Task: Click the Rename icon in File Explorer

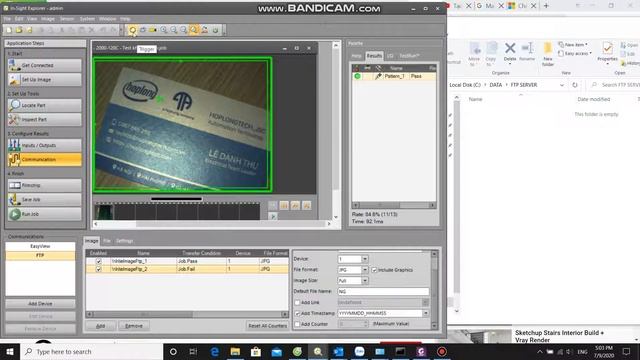Action: point(527,48)
